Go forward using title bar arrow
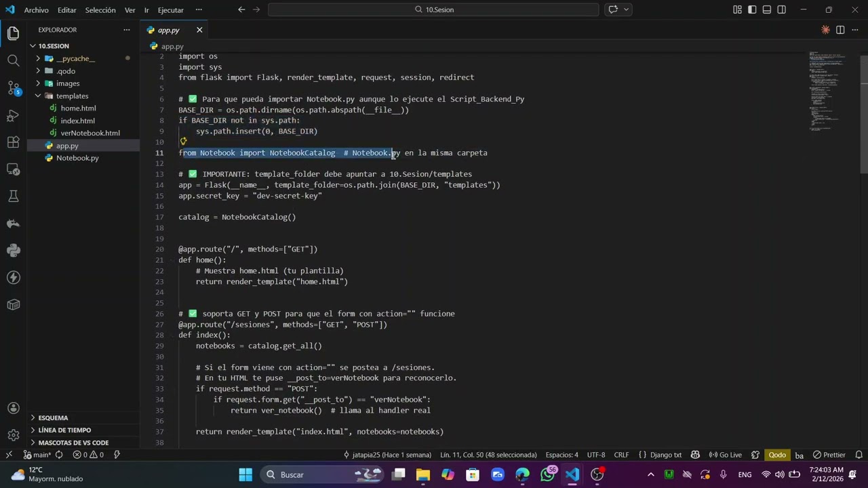 click(x=256, y=9)
